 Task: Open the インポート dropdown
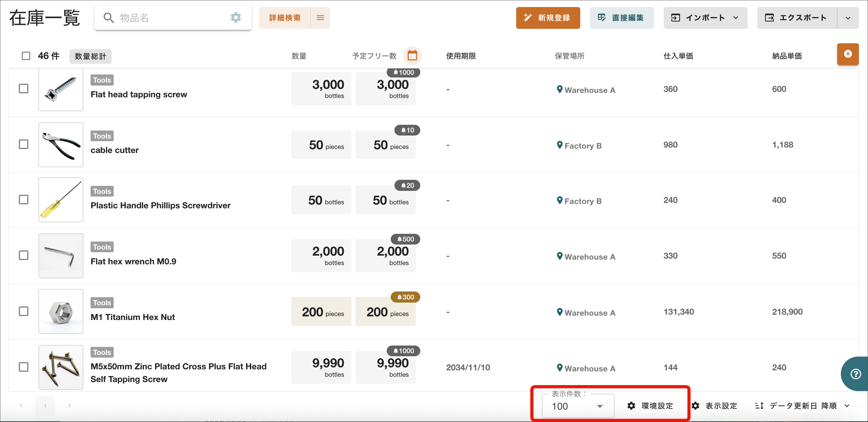click(x=705, y=17)
